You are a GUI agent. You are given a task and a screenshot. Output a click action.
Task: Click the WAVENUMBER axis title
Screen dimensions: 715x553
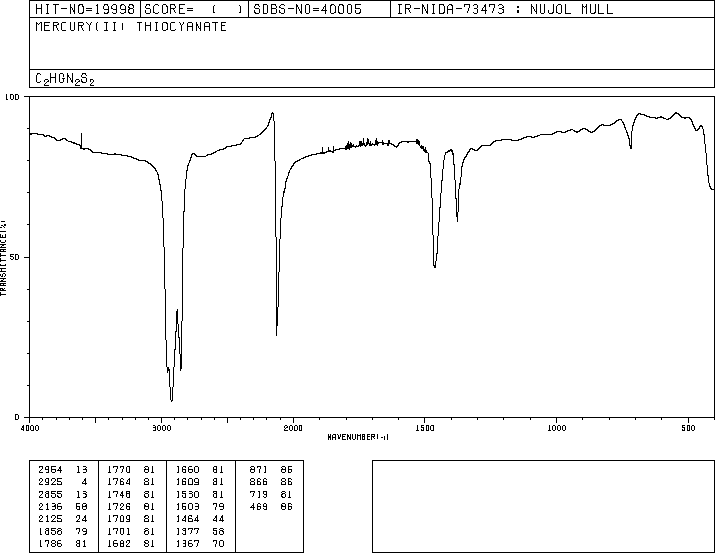point(358,437)
